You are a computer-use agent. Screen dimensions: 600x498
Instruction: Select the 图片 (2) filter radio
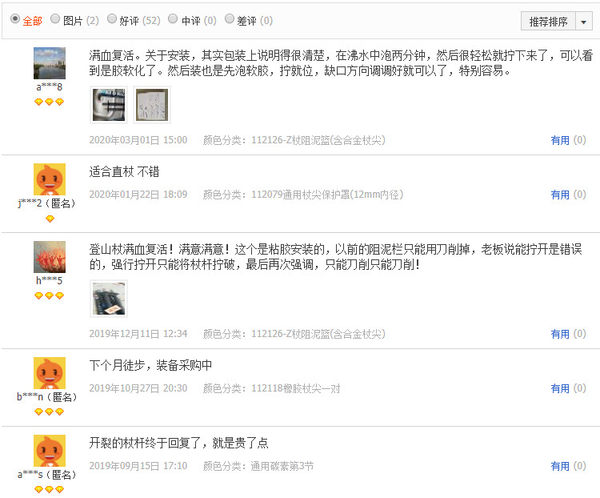click(55, 19)
